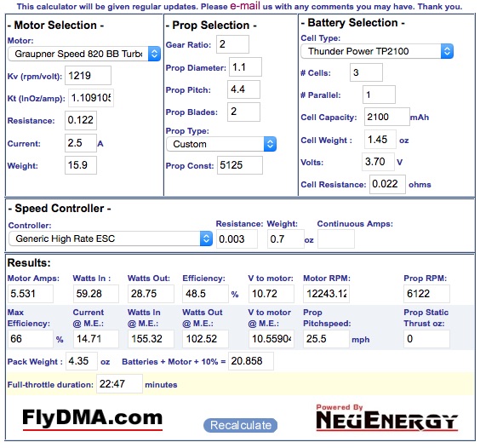Viewport: 480px width, 448px height.
Task: Open the Prop Type Custom dropdown
Action: point(221,144)
